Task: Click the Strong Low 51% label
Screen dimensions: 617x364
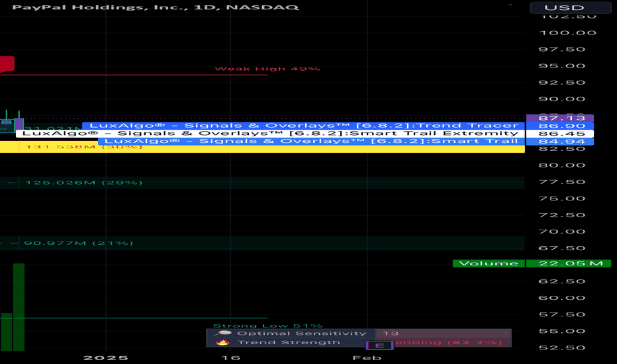Action: pyautogui.click(x=267, y=326)
